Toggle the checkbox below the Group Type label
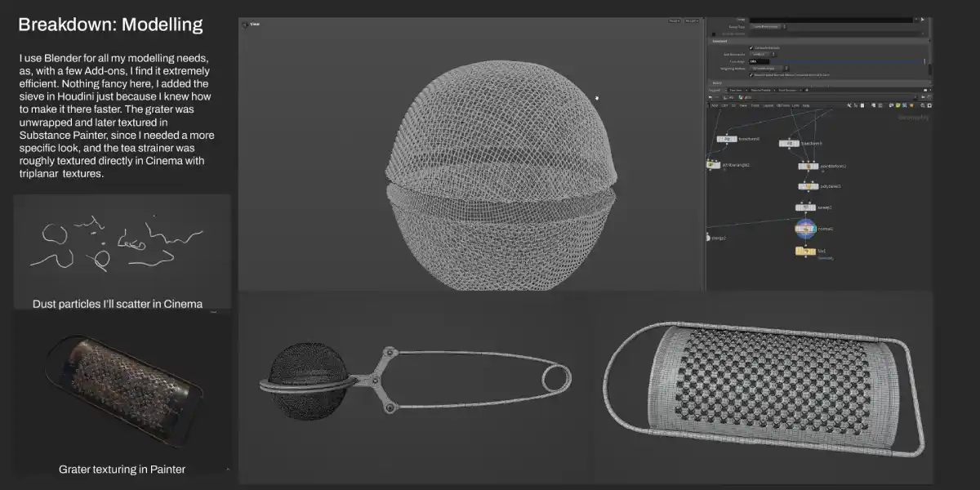Viewport: 980px width, 490px height. click(715, 33)
